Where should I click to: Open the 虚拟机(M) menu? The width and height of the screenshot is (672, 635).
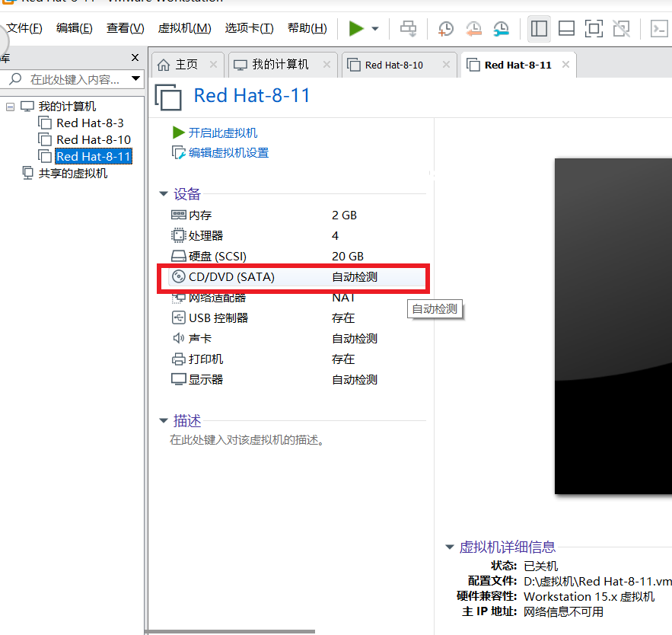184,28
